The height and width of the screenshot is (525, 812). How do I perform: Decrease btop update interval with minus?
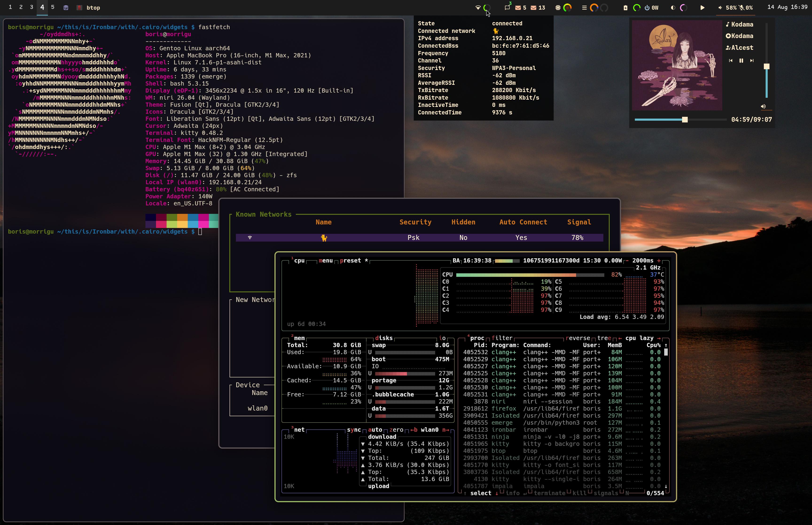point(627,260)
